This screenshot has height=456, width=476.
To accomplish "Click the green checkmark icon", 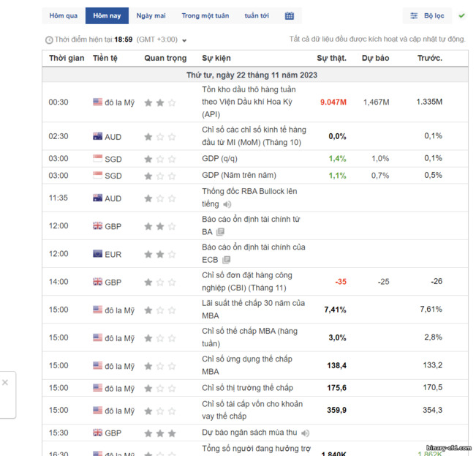I will coord(461,15).
